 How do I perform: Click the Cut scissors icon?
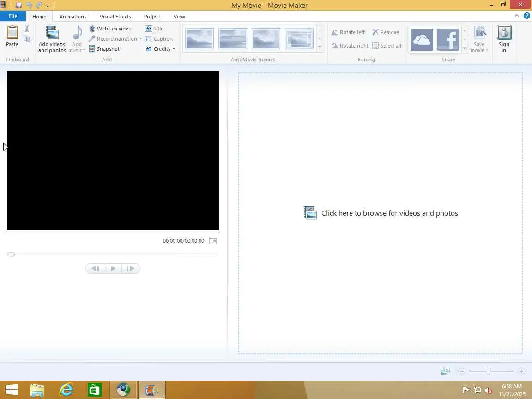[27, 29]
